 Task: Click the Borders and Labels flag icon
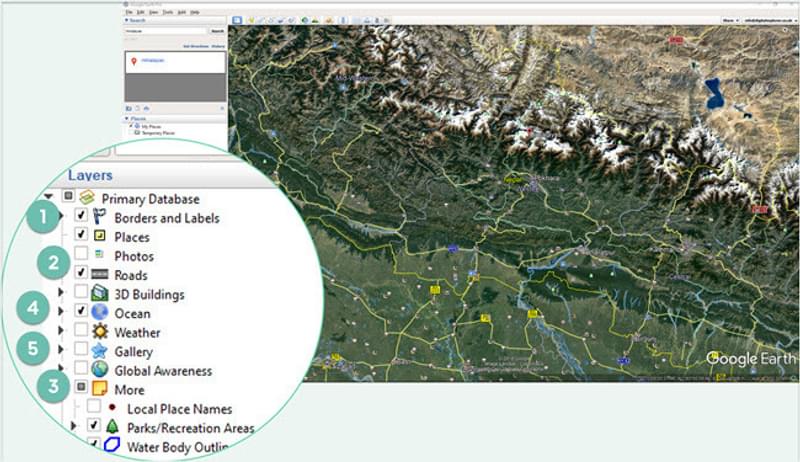[x=100, y=217]
